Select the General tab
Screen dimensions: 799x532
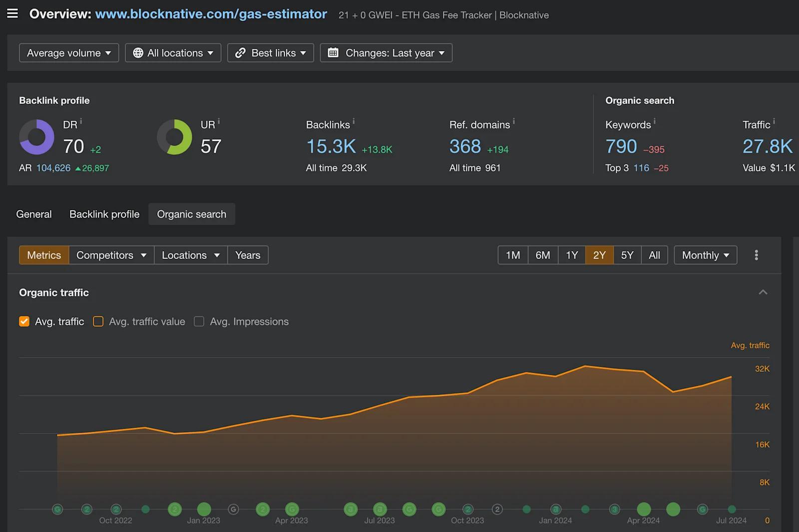point(34,214)
